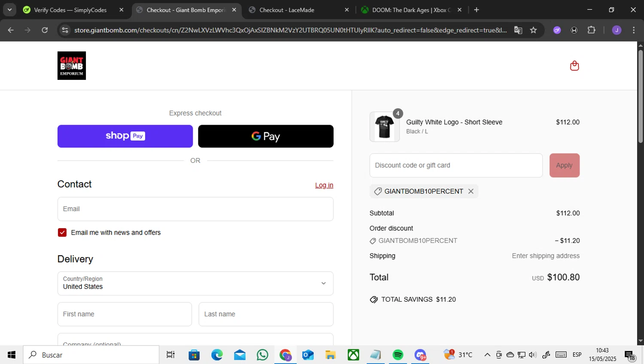Viewport: 644px width, 364px height.
Task: Click the site information icon in address bar
Action: [65, 30]
